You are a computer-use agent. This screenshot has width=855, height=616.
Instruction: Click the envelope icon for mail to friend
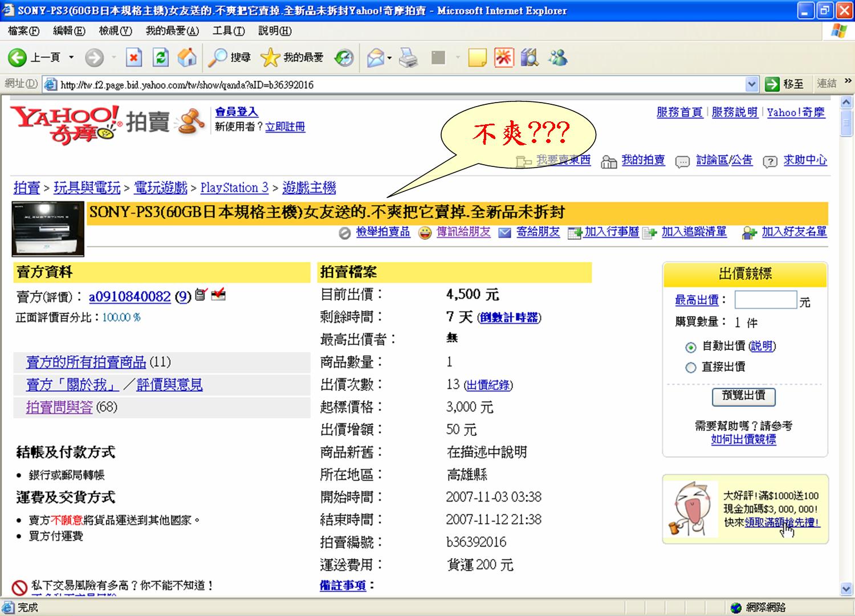tap(504, 233)
